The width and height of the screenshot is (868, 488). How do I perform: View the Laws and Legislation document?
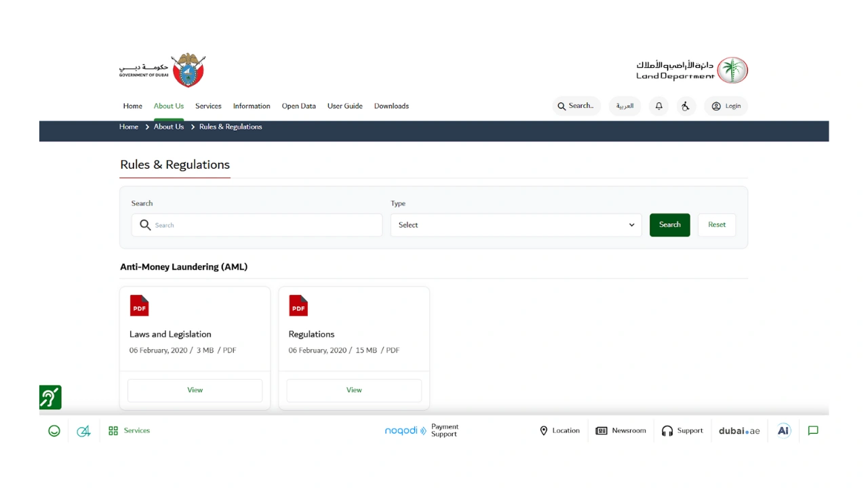pyautogui.click(x=195, y=390)
